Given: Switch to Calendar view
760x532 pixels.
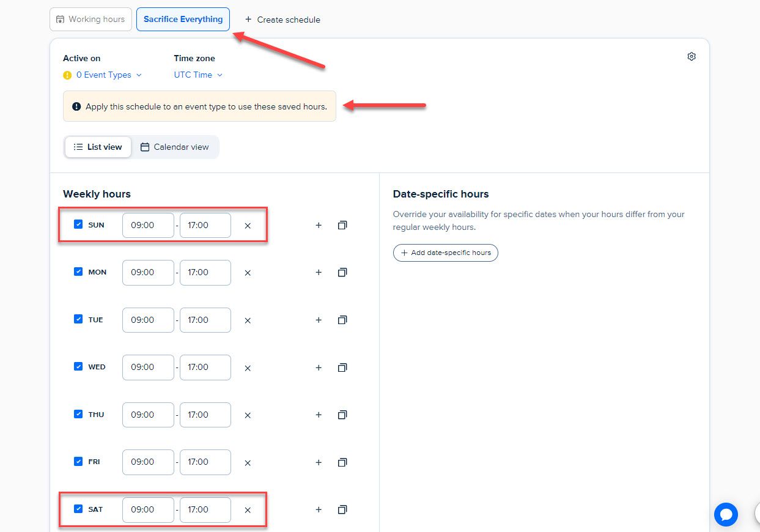Looking at the screenshot, I should tap(175, 147).
